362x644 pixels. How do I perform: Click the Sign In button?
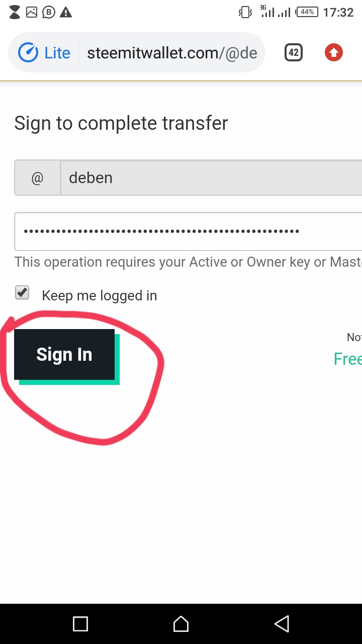[64, 355]
